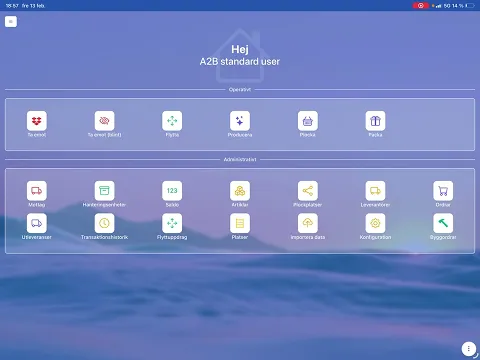The width and height of the screenshot is (480, 360).
Task: Open Mottag under Administrativt
Action: tap(37, 191)
